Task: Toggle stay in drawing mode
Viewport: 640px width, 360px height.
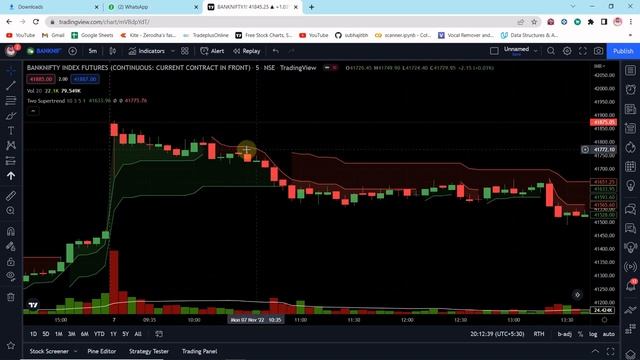Action: point(11,246)
